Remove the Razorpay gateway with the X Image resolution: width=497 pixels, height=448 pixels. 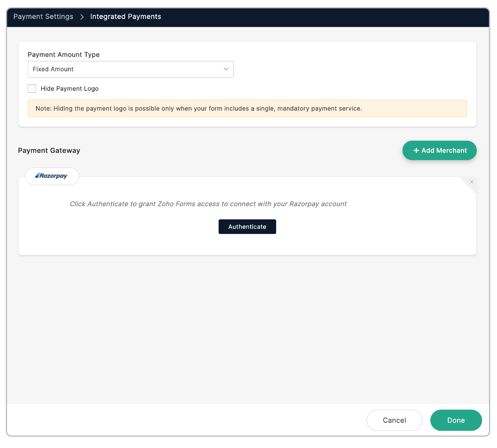472,182
